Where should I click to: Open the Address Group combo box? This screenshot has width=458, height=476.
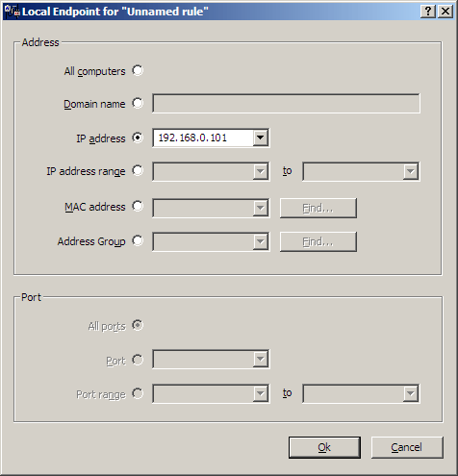[211, 241]
